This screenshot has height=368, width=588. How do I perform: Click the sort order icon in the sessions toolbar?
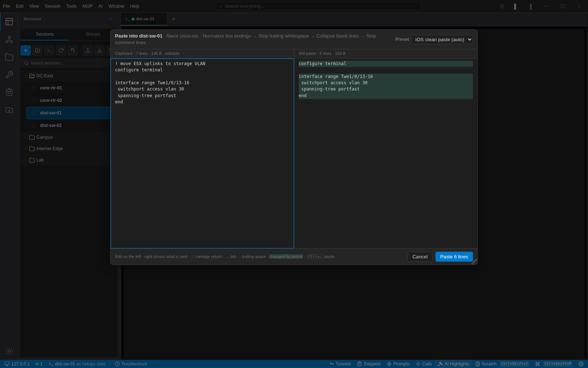click(x=73, y=50)
